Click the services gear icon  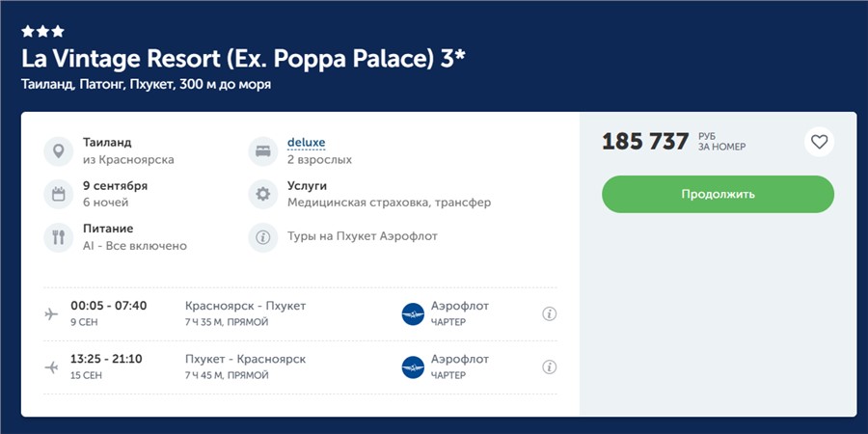[x=262, y=194]
